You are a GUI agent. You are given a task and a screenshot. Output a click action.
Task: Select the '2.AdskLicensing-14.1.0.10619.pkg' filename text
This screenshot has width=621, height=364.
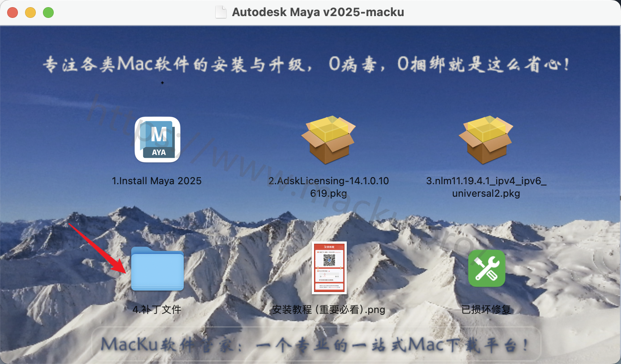328,187
